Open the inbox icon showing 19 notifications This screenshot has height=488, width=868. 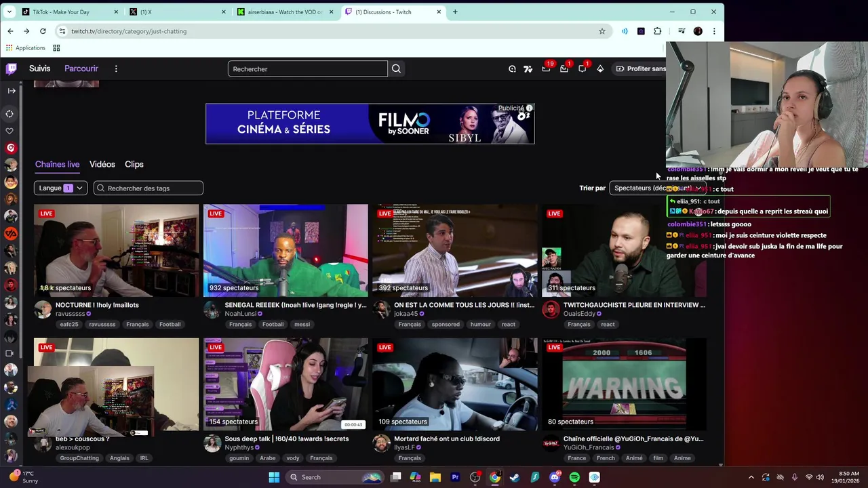(x=546, y=68)
